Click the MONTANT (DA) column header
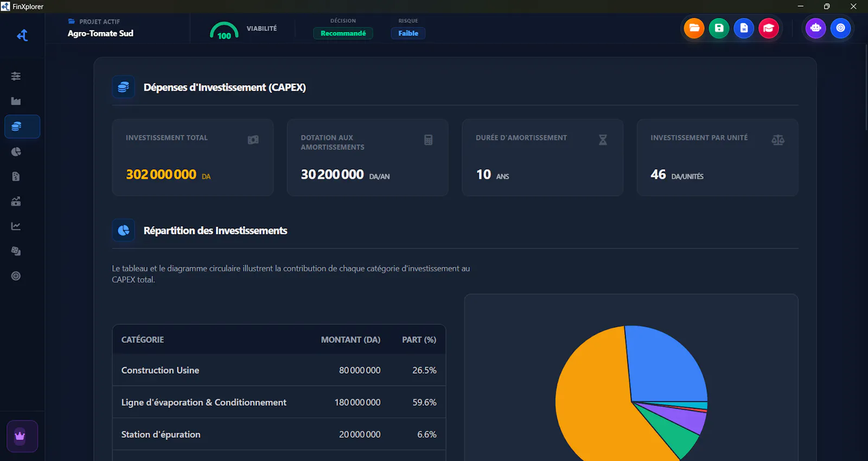The height and width of the screenshot is (461, 868). (350, 340)
